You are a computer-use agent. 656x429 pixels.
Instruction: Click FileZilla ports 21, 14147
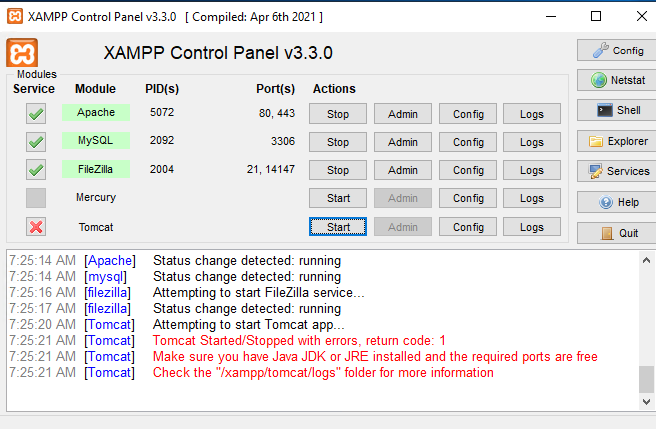(271, 169)
